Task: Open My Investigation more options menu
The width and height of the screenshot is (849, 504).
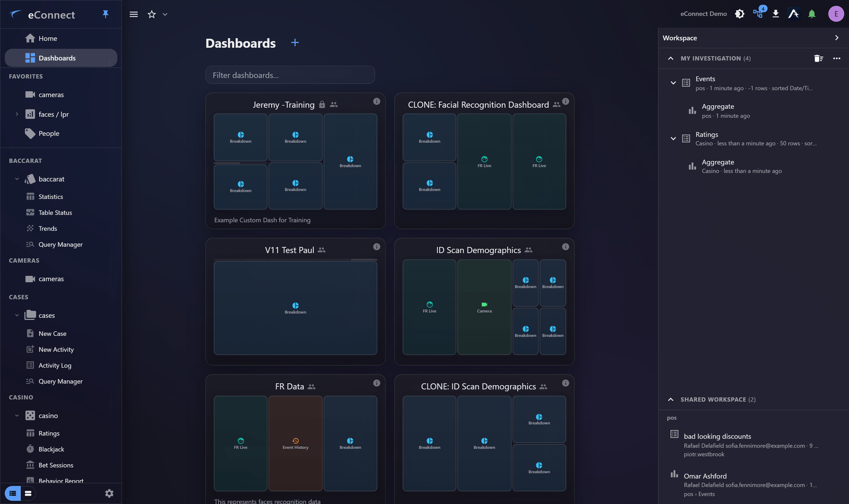Action: point(837,58)
